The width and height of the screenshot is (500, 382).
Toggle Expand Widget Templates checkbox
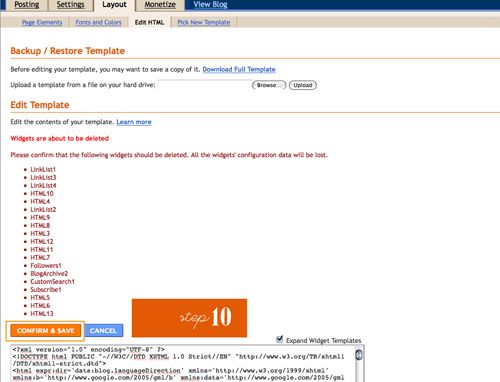pyautogui.click(x=280, y=339)
